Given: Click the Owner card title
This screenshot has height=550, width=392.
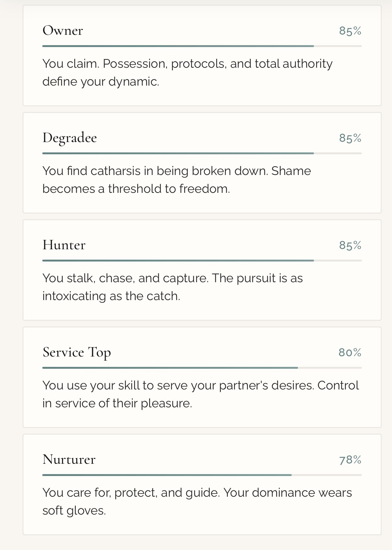Looking at the screenshot, I should click(63, 31).
